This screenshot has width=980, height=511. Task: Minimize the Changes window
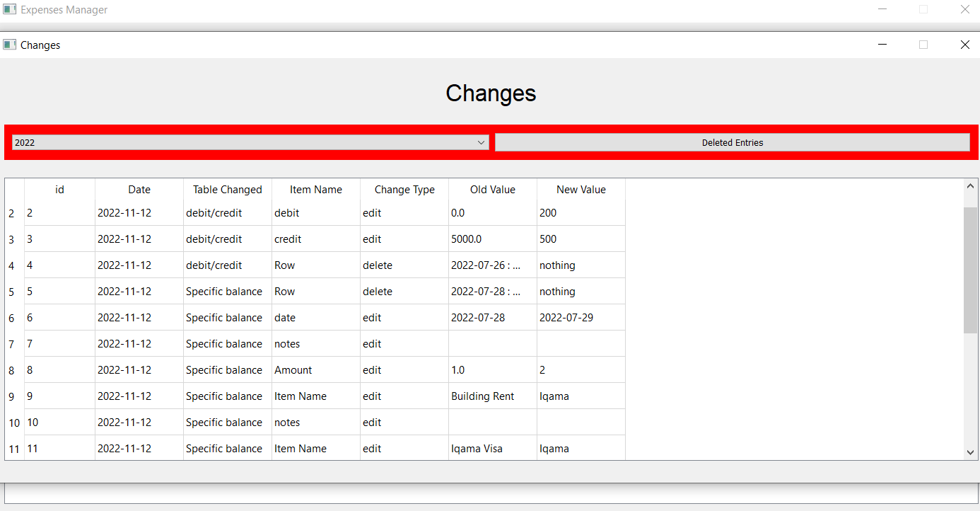(x=882, y=45)
